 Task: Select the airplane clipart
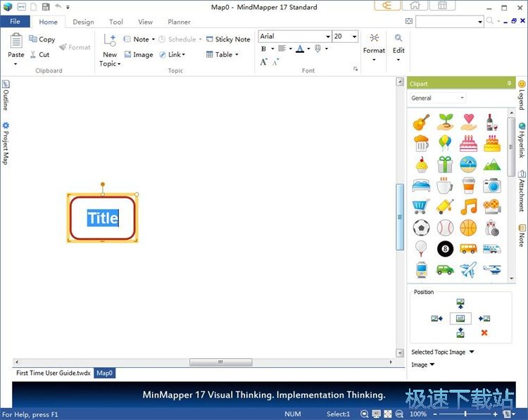click(468, 270)
